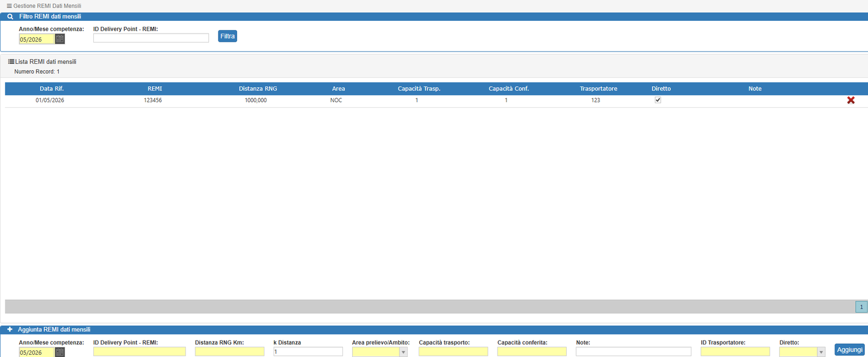Viewport: 868px width, 357px height.
Task: Go to page 1 in the pager
Action: [861, 307]
